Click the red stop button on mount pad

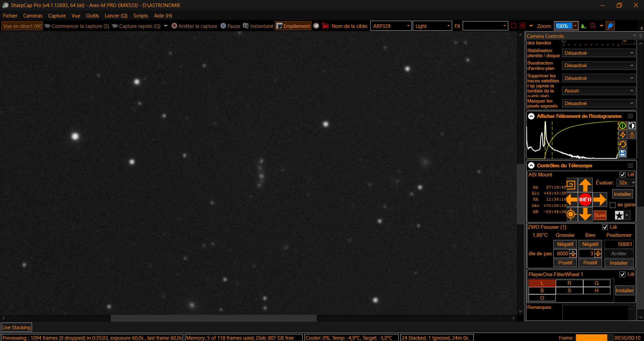click(x=585, y=200)
